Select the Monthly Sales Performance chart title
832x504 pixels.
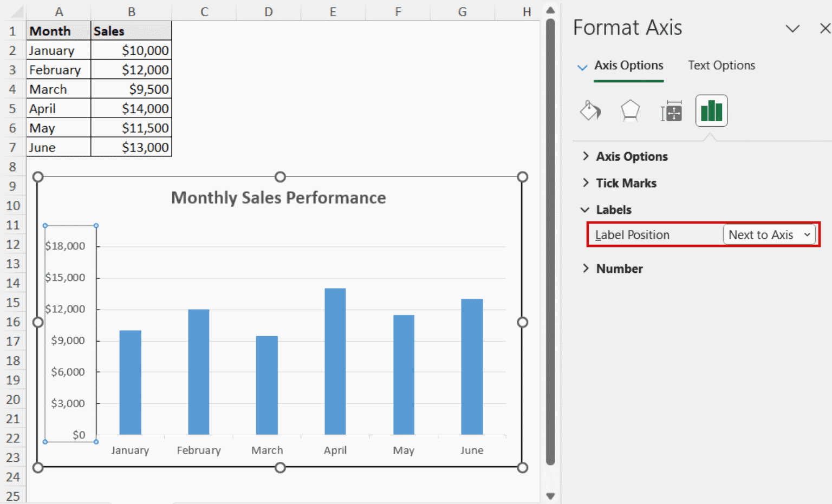(x=278, y=198)
